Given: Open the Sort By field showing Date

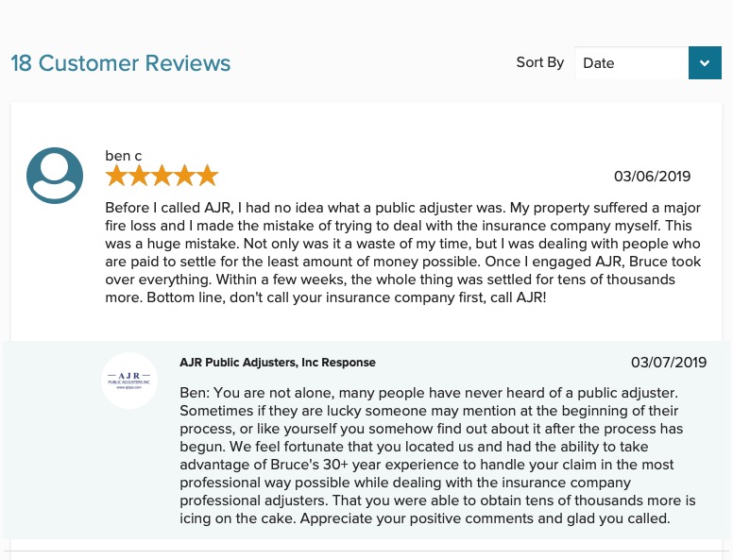Looking at the screenshot, I should coord(632,63).
